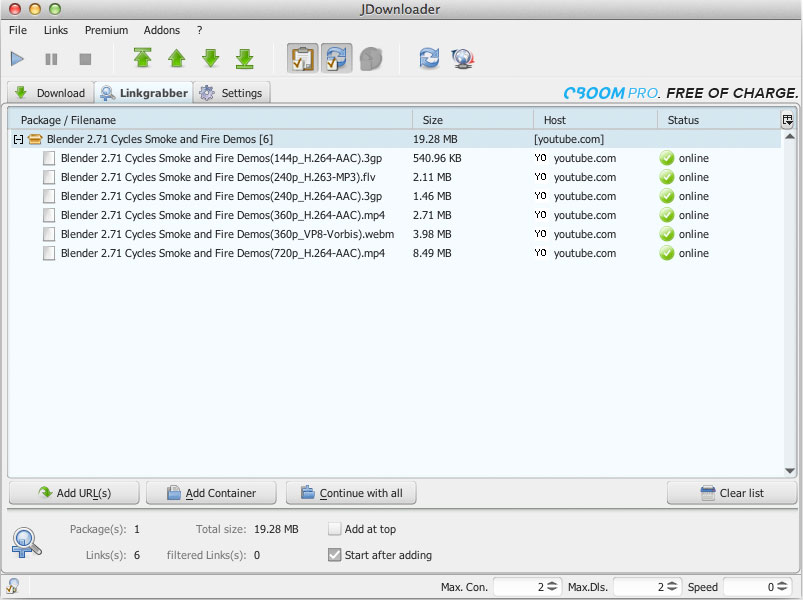Click Continue with all button
Screen dimensions: 803x600
pyautogui.click(x=351, y=493)
